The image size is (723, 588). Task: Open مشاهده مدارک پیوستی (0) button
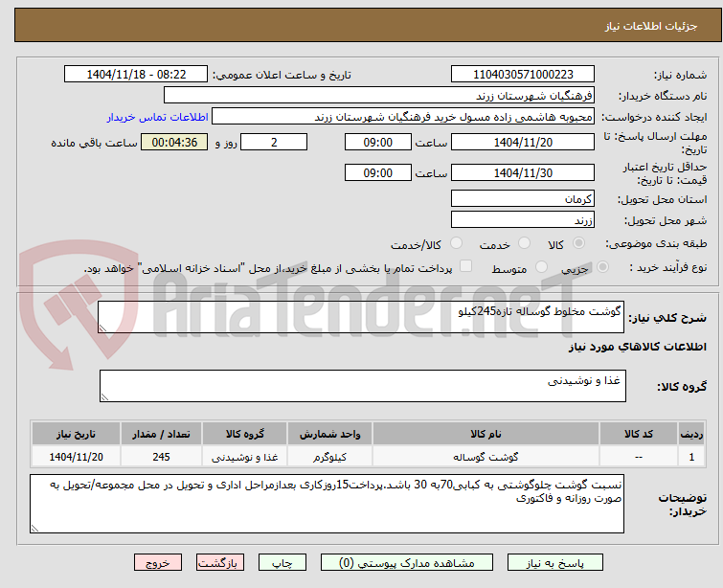click(x=407, y=563)
